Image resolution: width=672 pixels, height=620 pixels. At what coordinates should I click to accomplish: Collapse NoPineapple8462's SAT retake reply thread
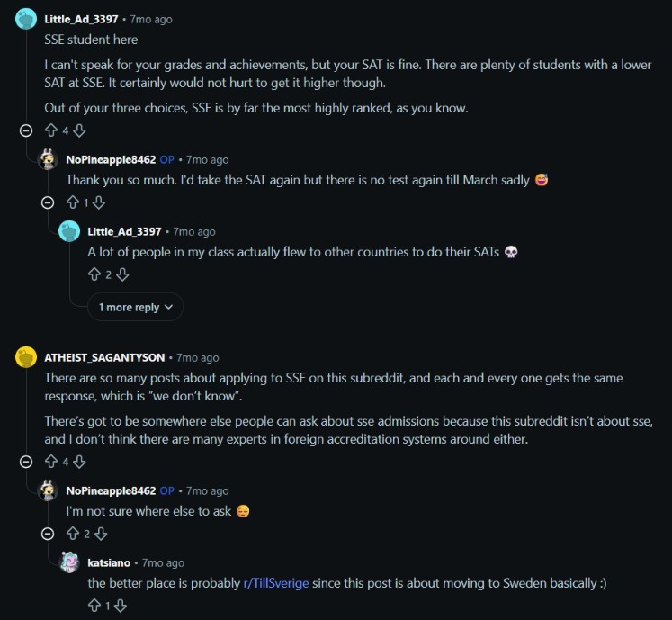[48, 202]
